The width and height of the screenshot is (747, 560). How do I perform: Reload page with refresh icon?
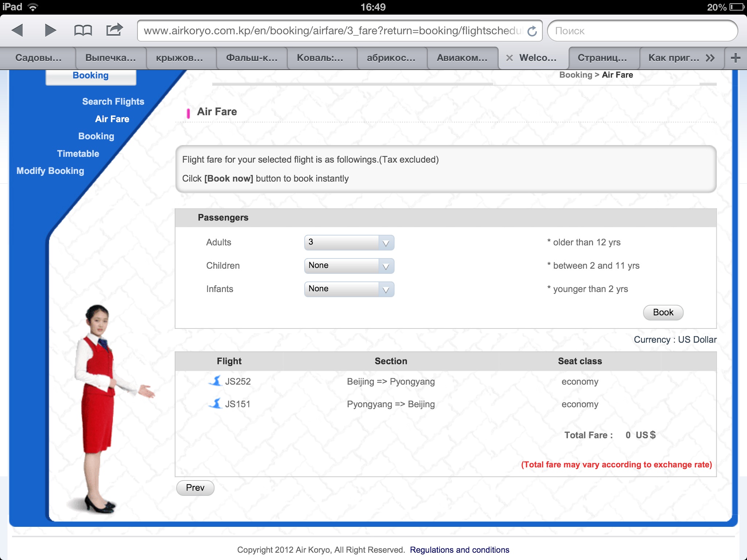point(532,31)
